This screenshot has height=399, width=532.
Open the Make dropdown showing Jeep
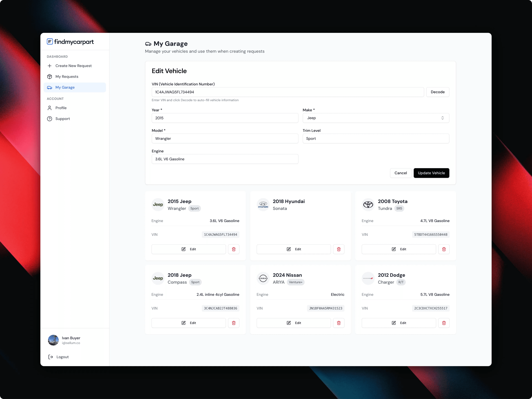pos(375,118)
